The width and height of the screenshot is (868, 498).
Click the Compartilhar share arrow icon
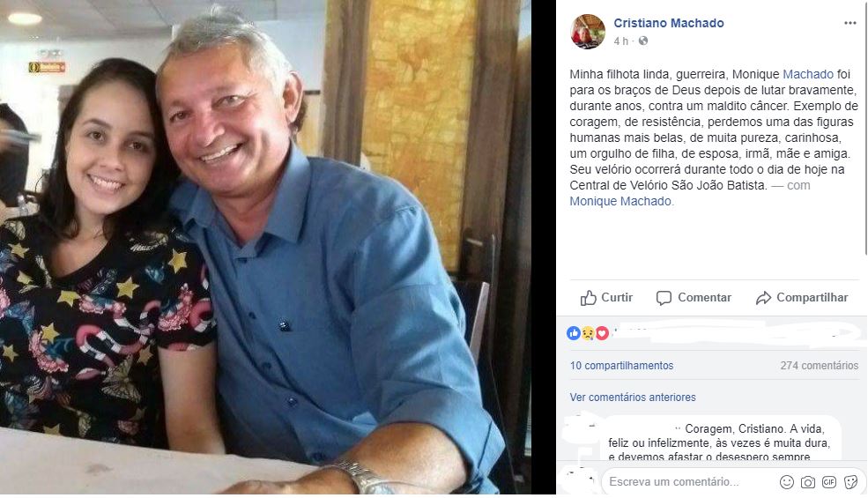[x=763, y=298]
